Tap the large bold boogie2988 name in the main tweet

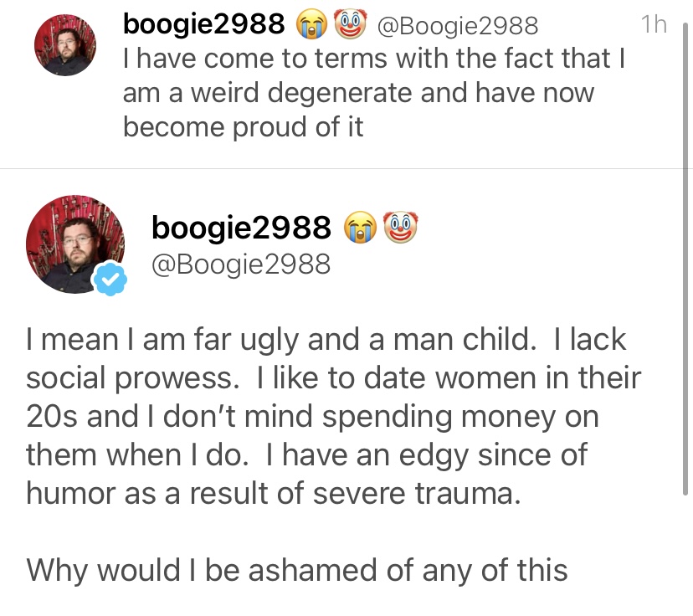[x=242, y=226]
